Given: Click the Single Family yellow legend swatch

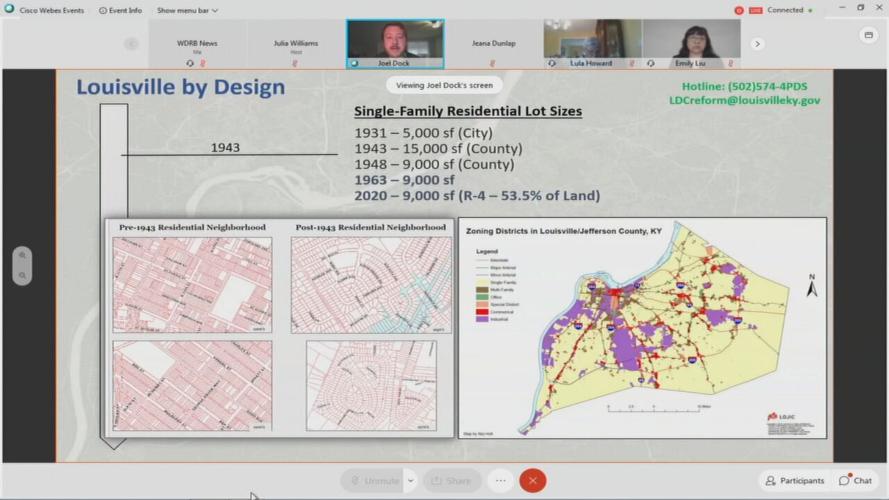Looking at the screenshot, I should (482, 282).
